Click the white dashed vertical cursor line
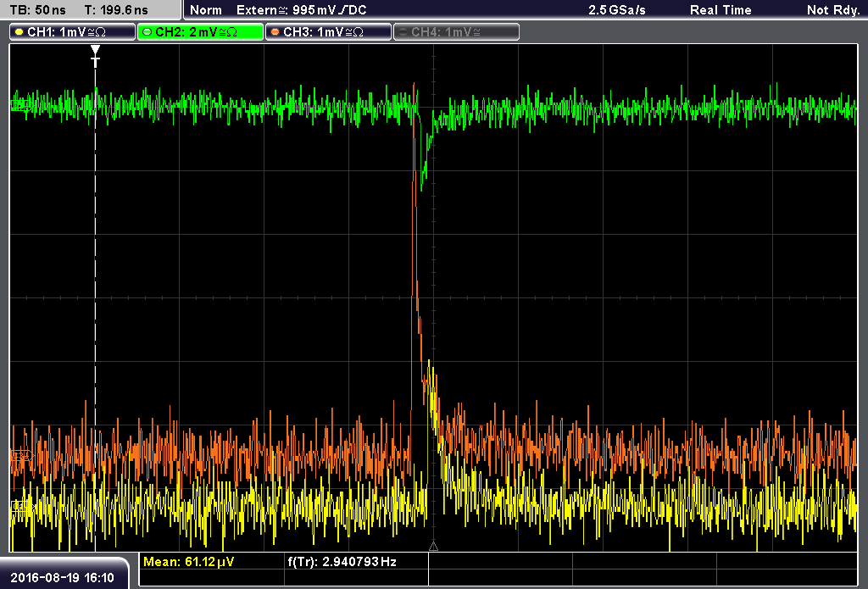Screen dimensions: 868x589 (x=95, y=310)
